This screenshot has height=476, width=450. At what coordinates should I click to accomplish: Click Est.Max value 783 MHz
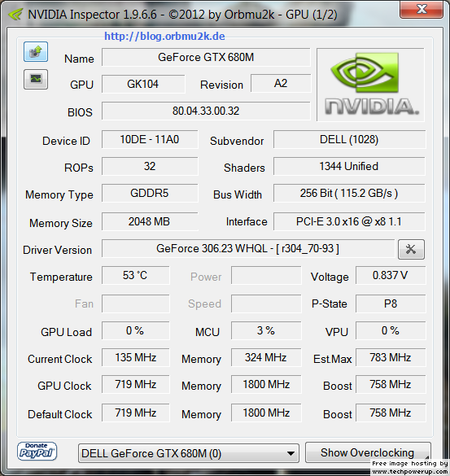[391, 357]
